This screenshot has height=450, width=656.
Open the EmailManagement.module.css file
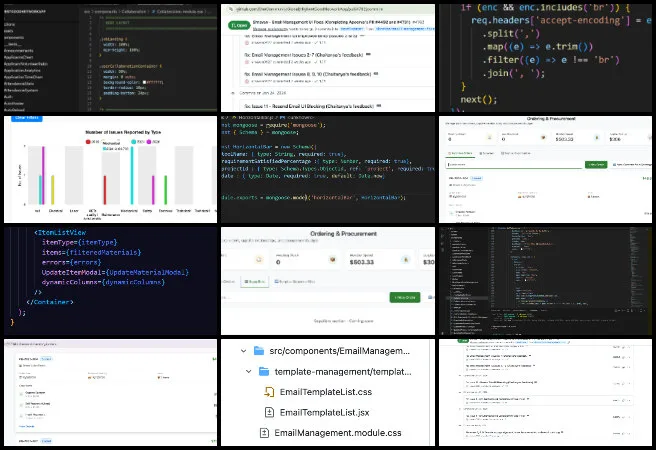pos(337,432)
